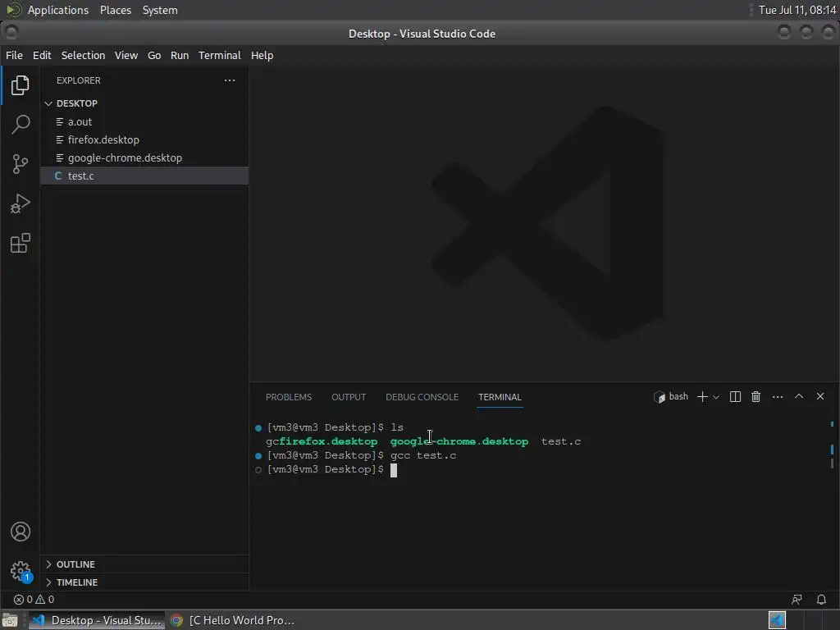Click the VS Code tray icon at bottom right
The height and width of the screenshot is (630, 840).
point(777,620)
